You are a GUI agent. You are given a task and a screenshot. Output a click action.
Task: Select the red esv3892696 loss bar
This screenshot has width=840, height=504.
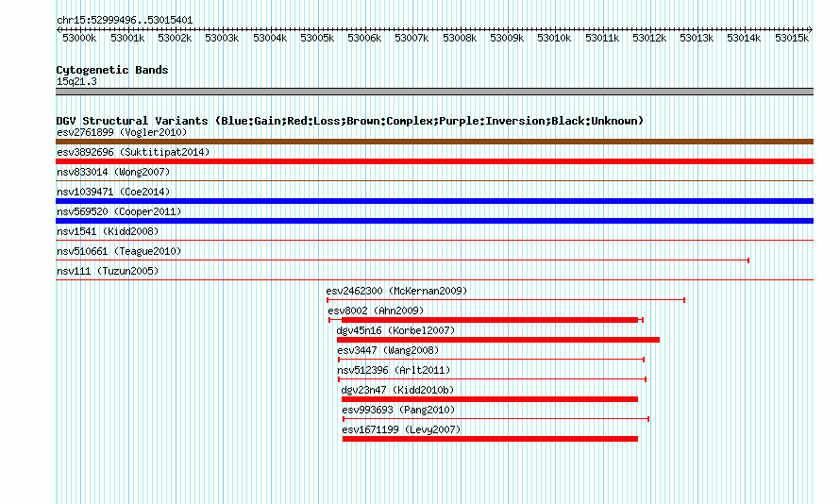coord(434,161)
